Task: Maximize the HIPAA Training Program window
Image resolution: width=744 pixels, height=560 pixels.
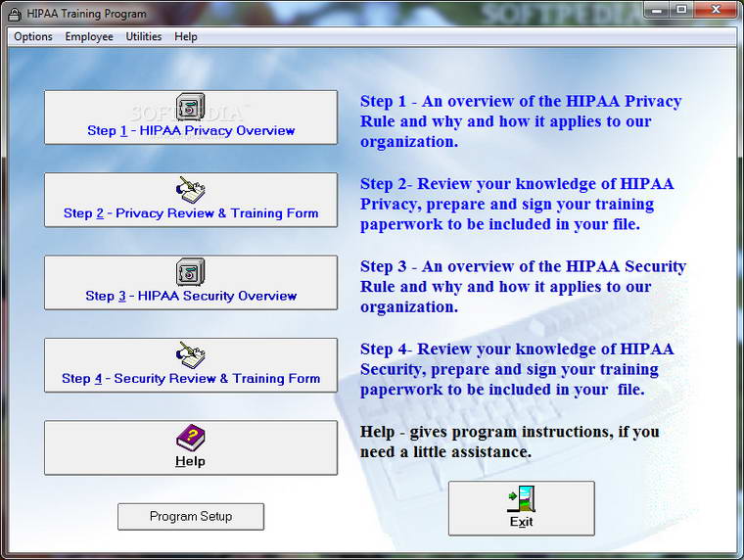Action: (682, 10)
